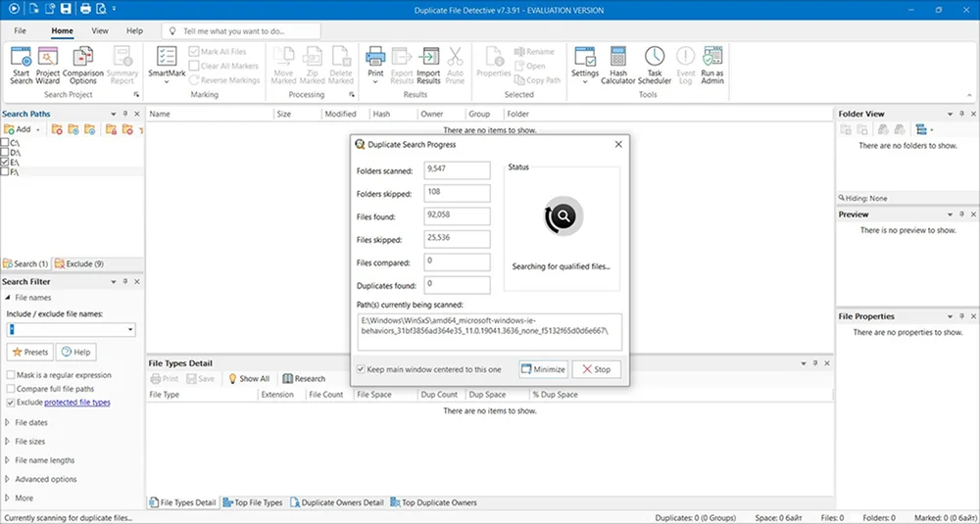Click the Start Search icon
Image resolution: width=980 pixels, height=524 pixels.
(x=21, y=57)
